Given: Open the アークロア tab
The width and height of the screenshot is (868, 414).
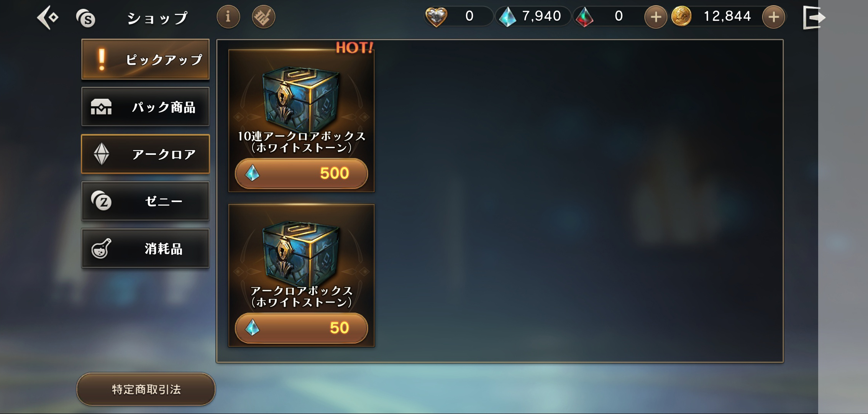Looking at the screenshot, I should coord(145,154).
